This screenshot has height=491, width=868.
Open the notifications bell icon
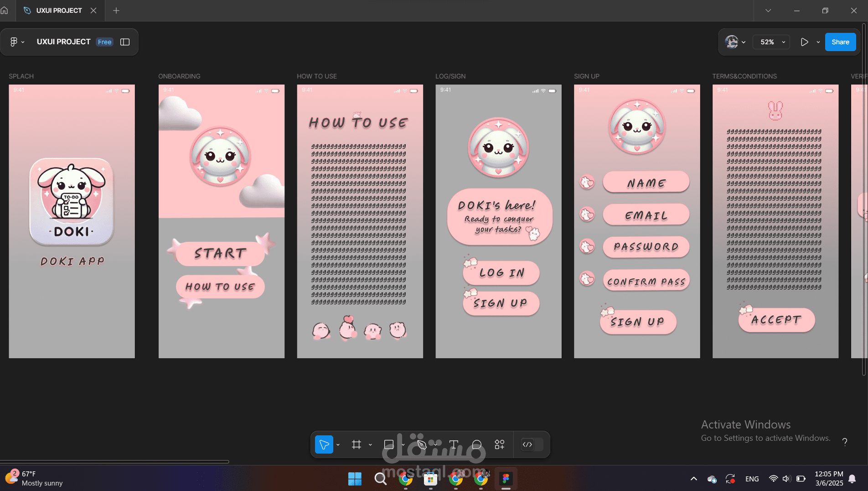click(x=852, y=479)
